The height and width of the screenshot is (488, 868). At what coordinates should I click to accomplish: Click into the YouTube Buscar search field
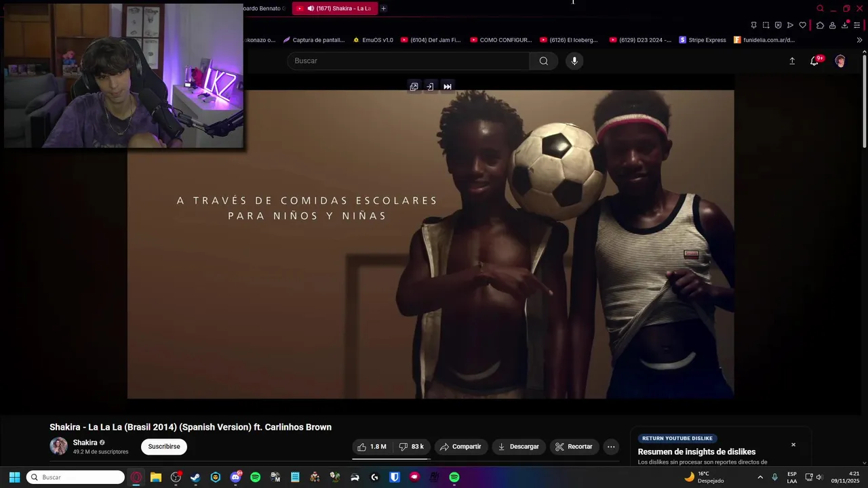408,61
